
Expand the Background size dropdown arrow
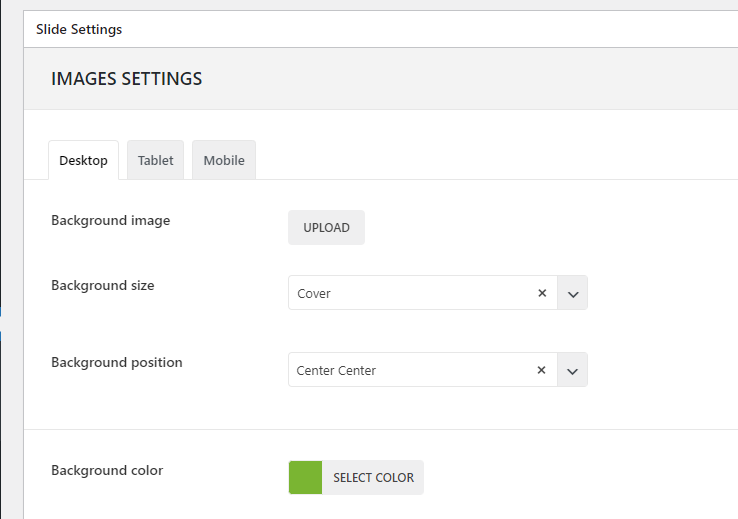[x=573, y=294]
